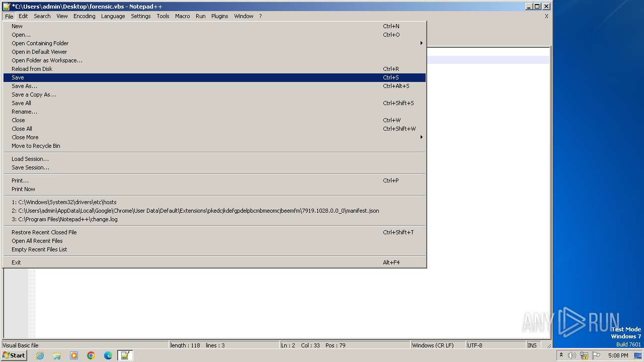Expand Open Containing Folder submenu
Image resolution: width=644 pixels, height=362 pixels.
214,43
